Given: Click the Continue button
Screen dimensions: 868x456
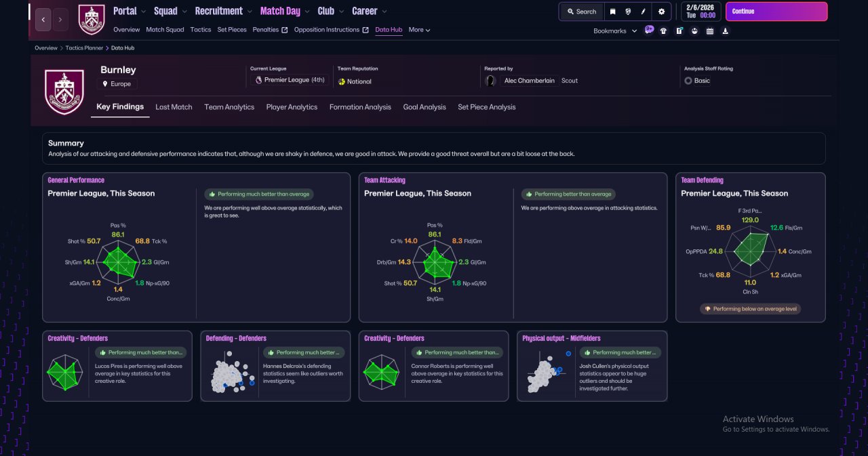Looking at the screenshot, I should (x=776, y=12).
